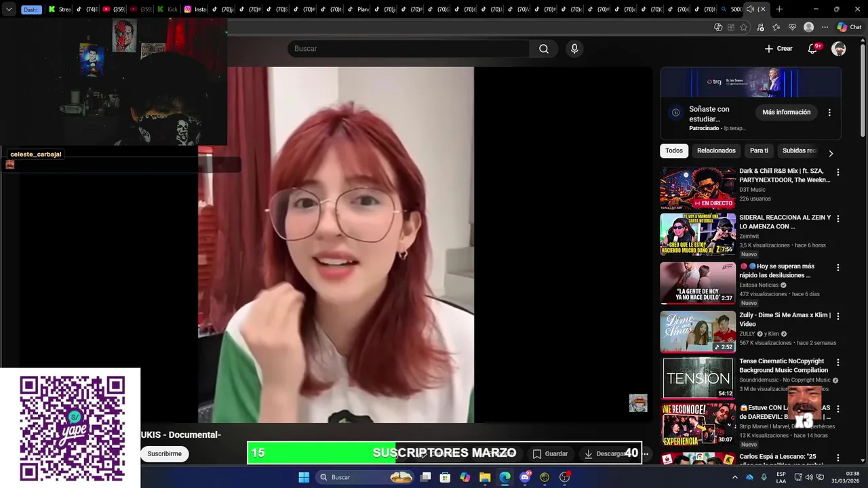This screenshot has height=488, width=868.
Task: Open Discord from the taskbar
Action: (x=525, y=477)
